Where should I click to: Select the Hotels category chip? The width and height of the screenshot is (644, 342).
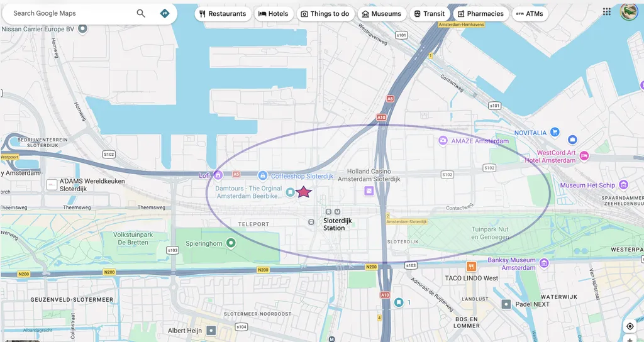pos(274,14)
